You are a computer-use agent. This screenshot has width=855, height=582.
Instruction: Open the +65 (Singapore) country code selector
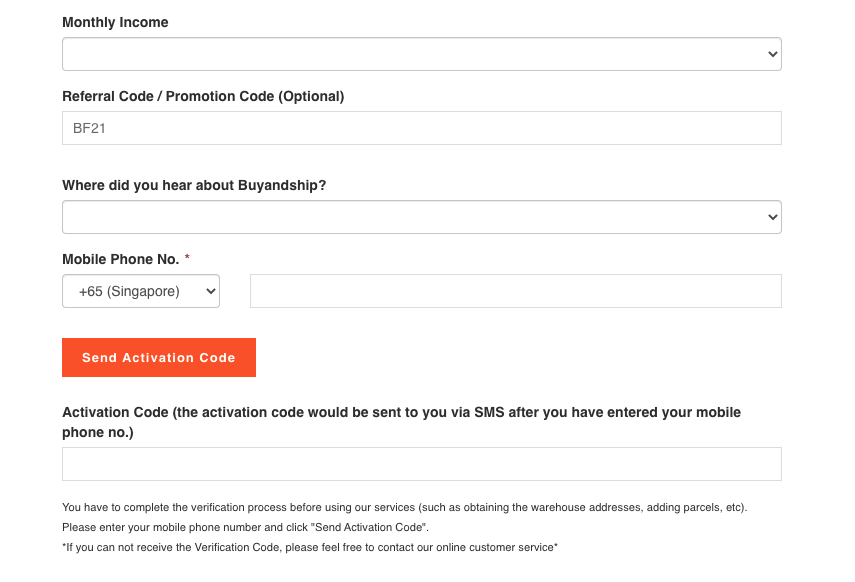coord(141,291)
